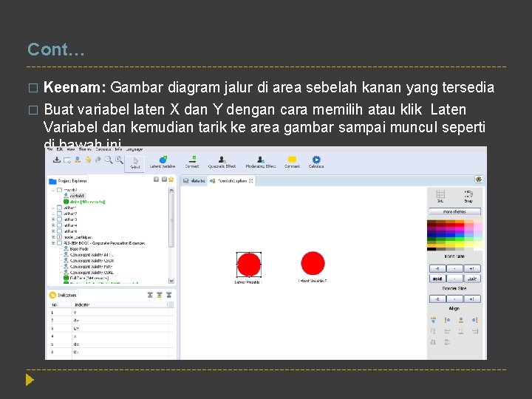Screen dimensions: 532x399
Task: Select indicator row 1 'y'
Action: [112, 313]
